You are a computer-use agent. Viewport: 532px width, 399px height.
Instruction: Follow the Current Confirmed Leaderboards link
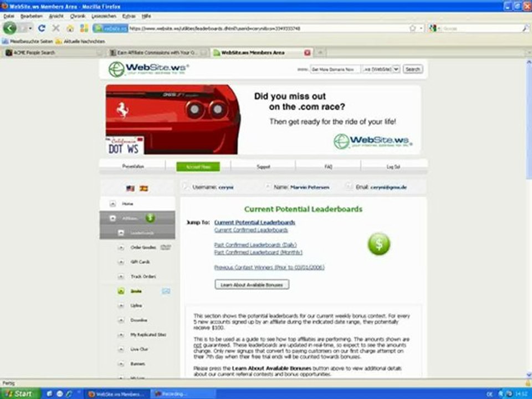[x=251, y=230]
